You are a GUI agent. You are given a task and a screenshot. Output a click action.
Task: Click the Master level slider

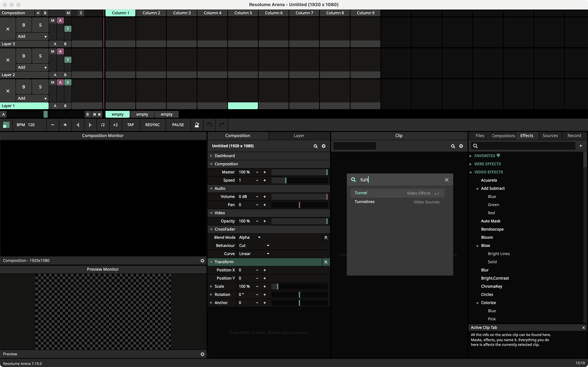pos(299,172)
